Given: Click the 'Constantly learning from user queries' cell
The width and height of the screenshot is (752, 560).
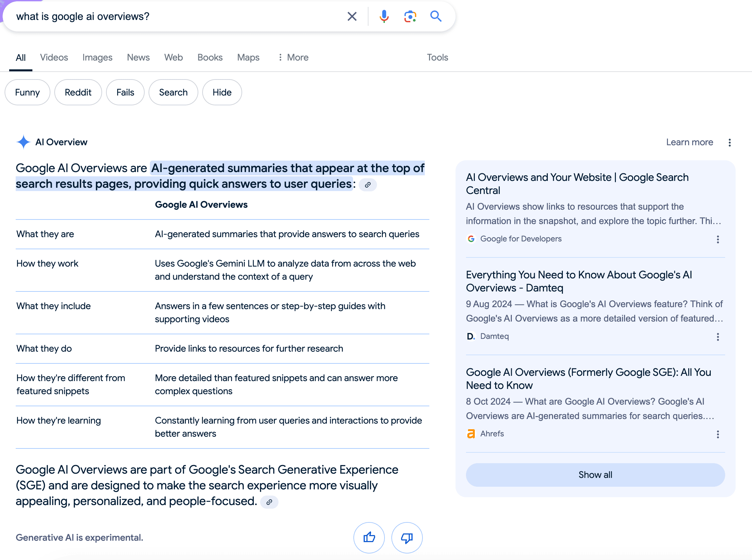Looking at the screenshot, I should tap(288, 427).
